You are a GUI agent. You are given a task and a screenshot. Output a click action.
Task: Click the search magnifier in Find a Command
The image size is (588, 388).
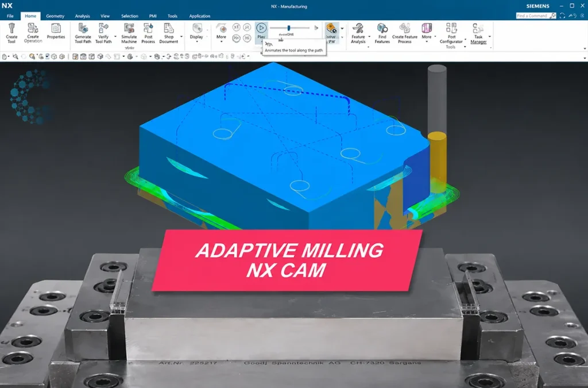point(553,16)
